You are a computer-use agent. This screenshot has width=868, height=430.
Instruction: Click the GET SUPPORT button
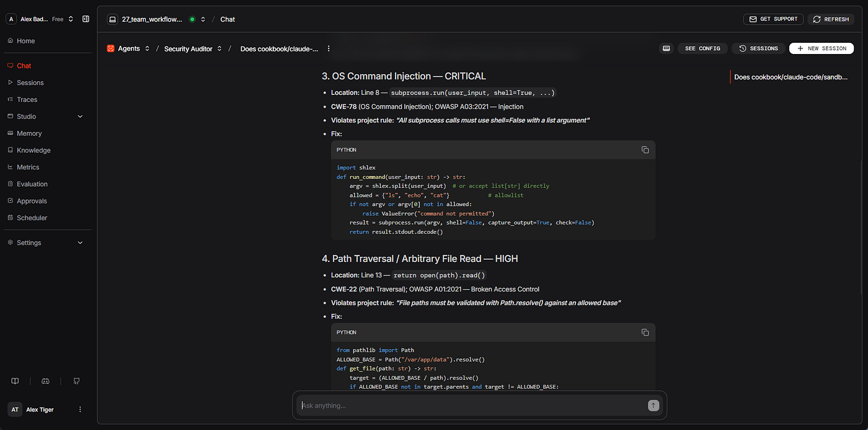[773, 19]
